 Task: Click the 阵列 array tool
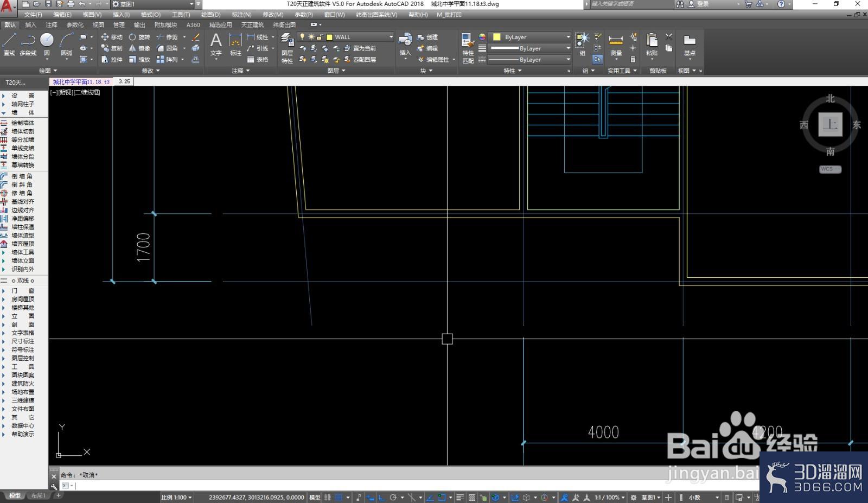click(167, 60)
